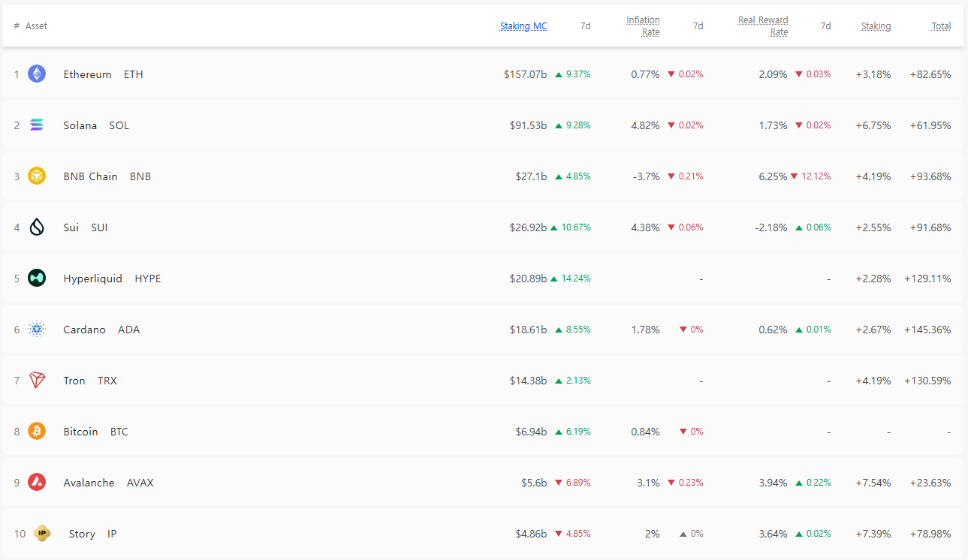Click the Cardano logo icon
The height and width of the screenshot is (560, 968).
coord(37,329)
